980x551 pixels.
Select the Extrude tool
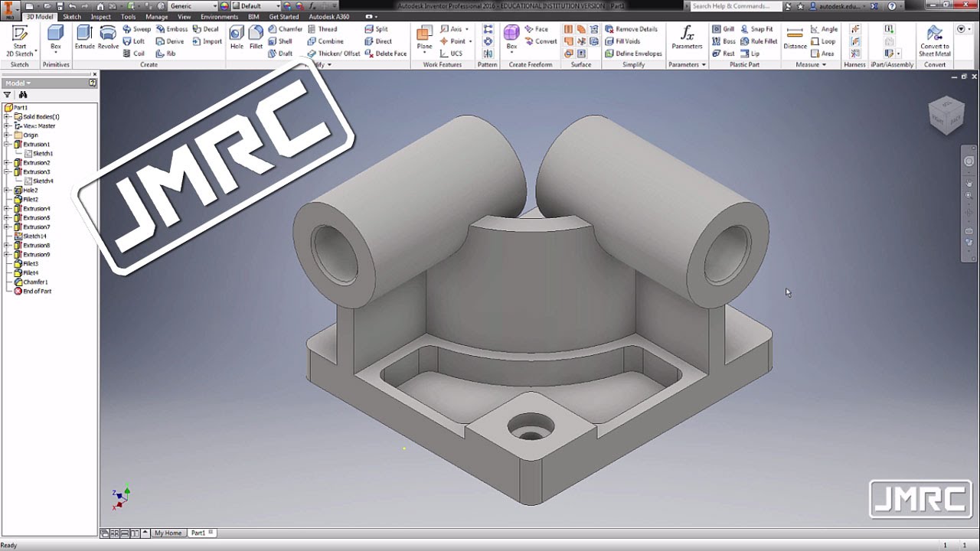click(84, 37)
